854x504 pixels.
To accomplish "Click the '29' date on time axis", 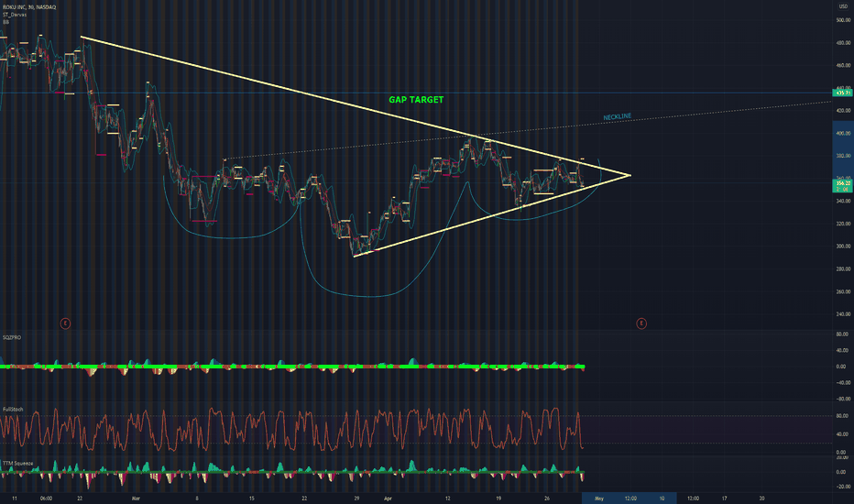I will pyautogui.click(x=356, y=499).
